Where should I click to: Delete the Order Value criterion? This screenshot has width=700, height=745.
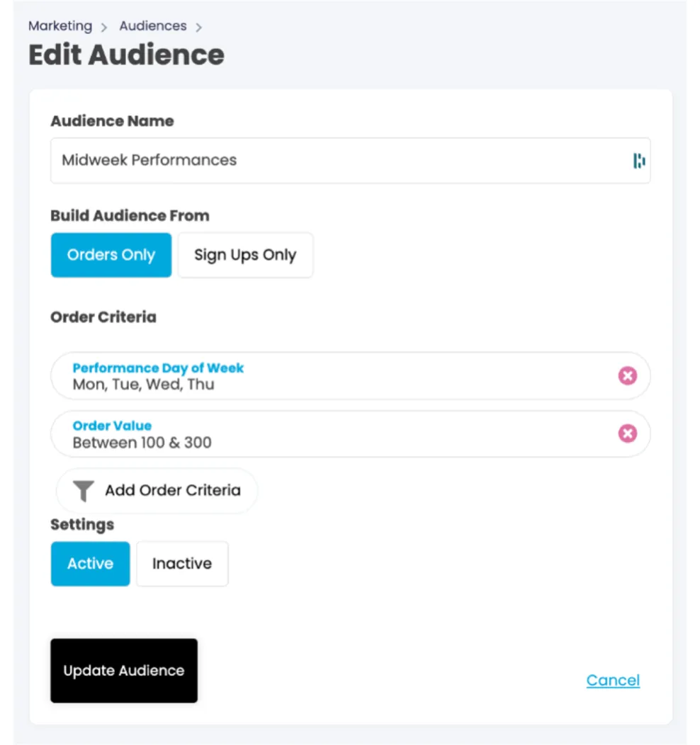(x=628, y=433)
